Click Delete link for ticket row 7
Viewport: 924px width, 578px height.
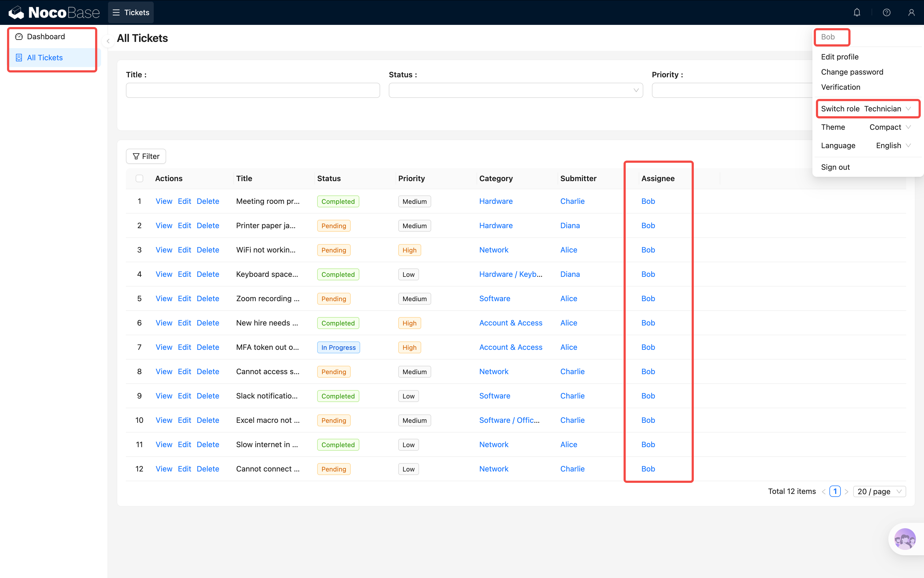(208, 347)
